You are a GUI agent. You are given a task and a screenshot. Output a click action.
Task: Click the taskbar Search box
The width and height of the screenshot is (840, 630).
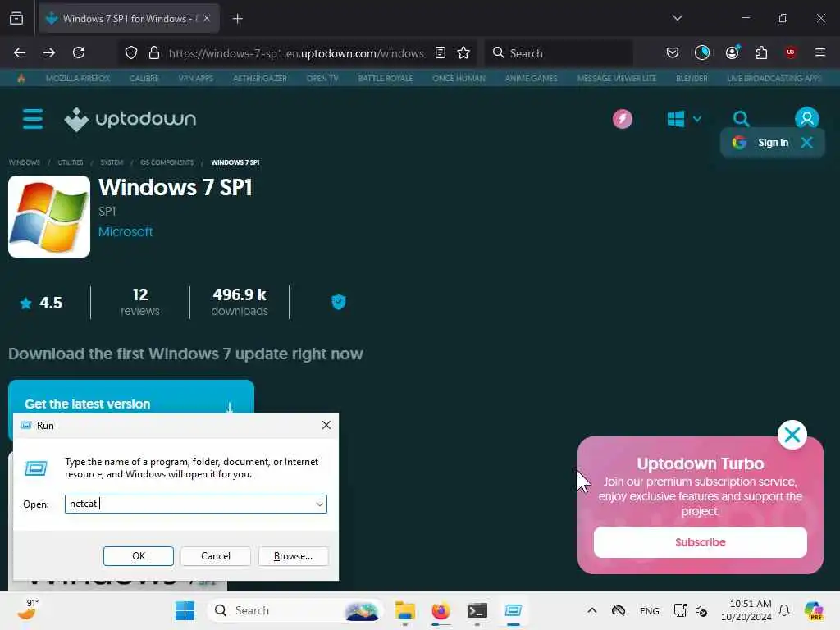(x=295, y=610)
